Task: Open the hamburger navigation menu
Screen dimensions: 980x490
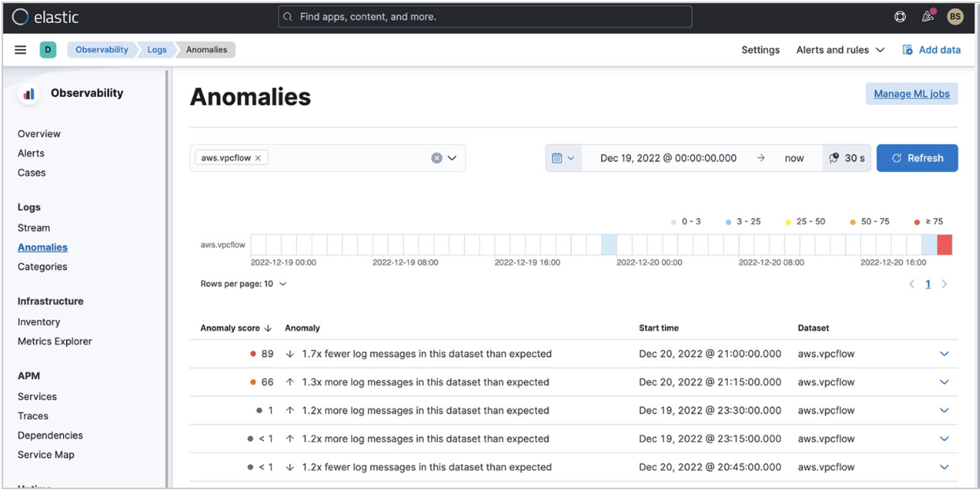Action: (20, 50)
